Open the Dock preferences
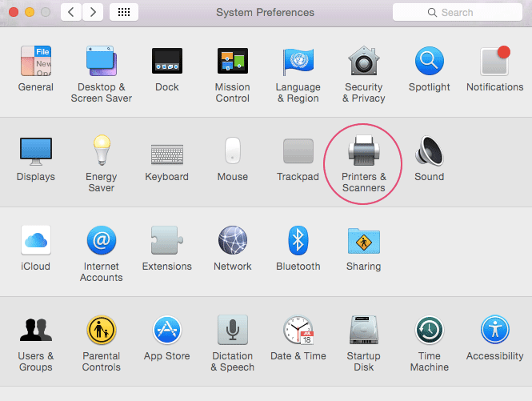The height and width of the screenshot is (401, 532). coord(166,62)
